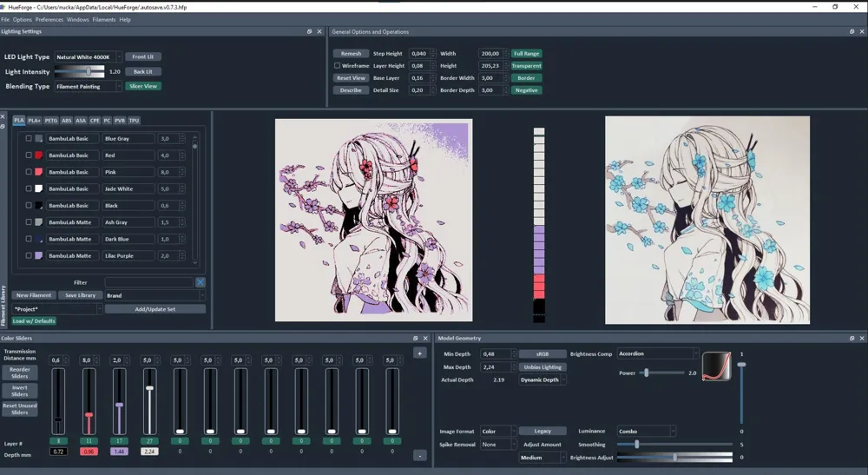Undock the Lighting Settings panel with the float icon
This screenshot has width=868, height=475.
[310, 31]
